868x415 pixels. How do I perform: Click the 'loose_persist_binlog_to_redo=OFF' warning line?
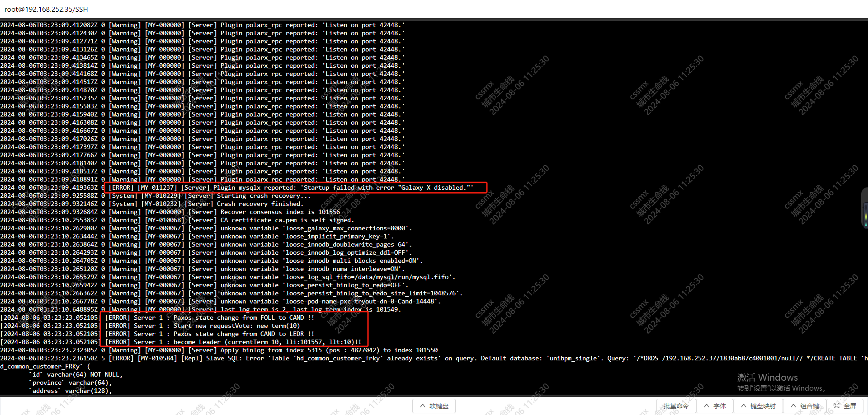[x=204, y=285]
